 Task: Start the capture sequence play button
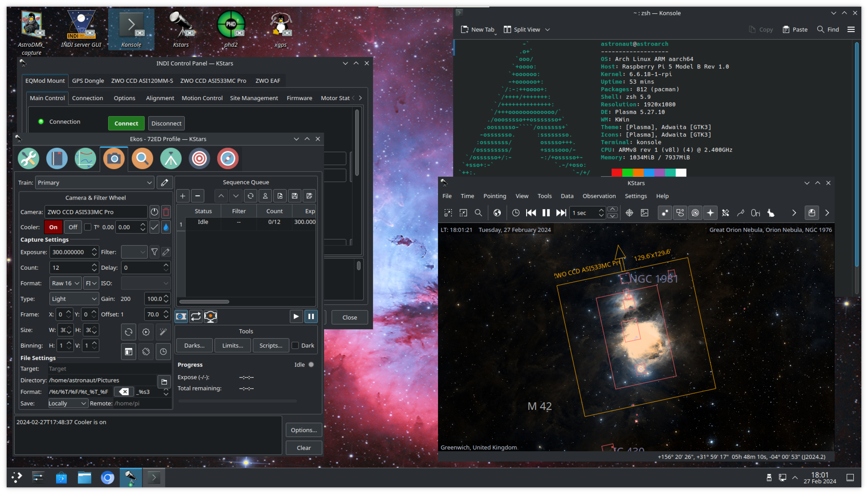click(x=296, y=316)
